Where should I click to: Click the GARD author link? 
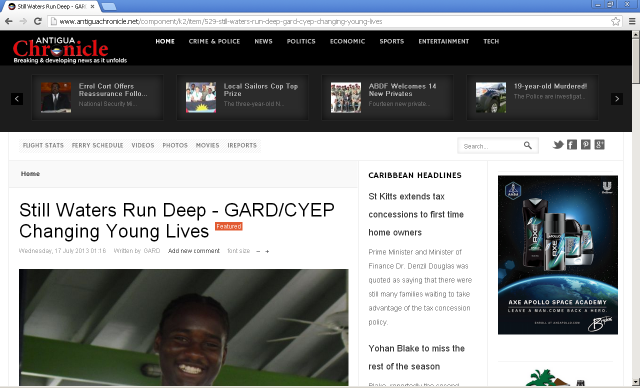[x=152, y=251]
